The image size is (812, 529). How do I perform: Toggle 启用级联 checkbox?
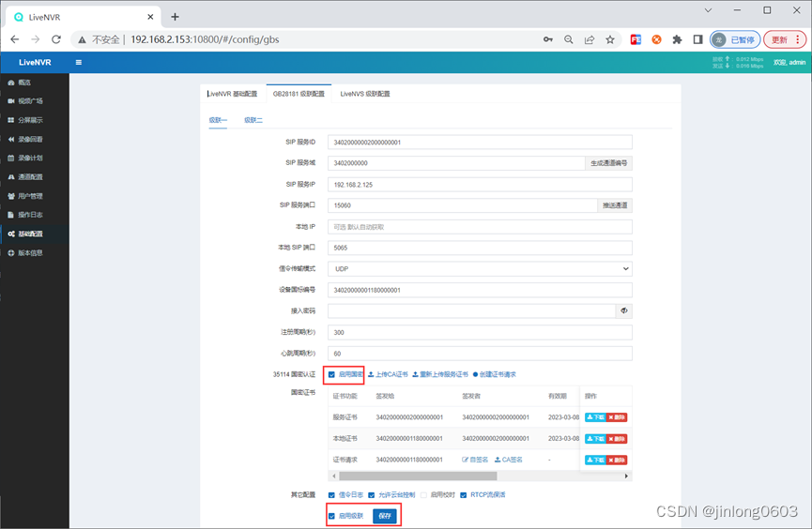(x=331, y=516)
